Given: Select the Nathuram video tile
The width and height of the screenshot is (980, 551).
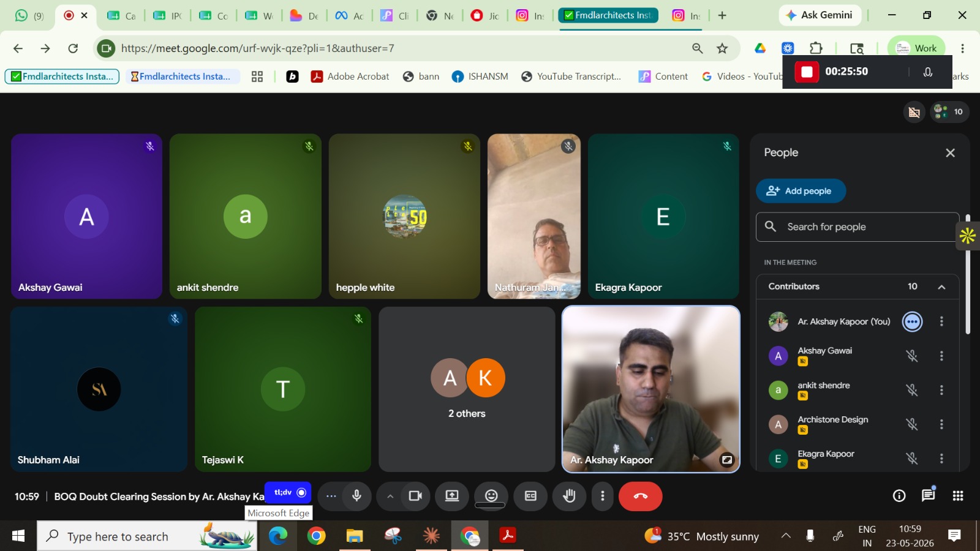Looking at the screenshot, I should tap(534, 216).
